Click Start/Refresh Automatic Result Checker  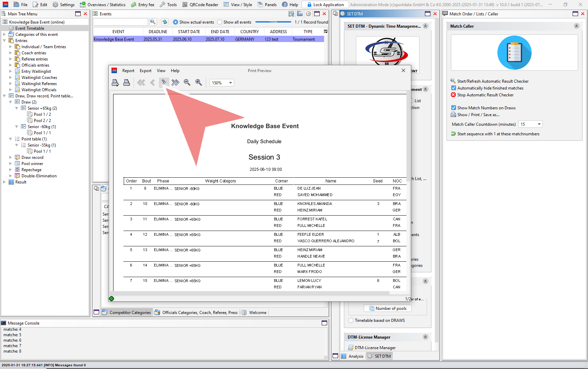tap(493, 81)
